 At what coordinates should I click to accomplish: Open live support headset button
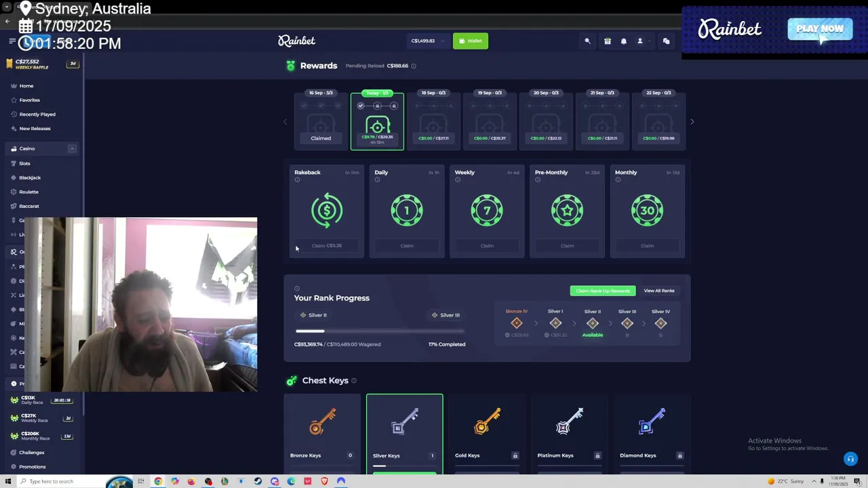tap(850, 459)
